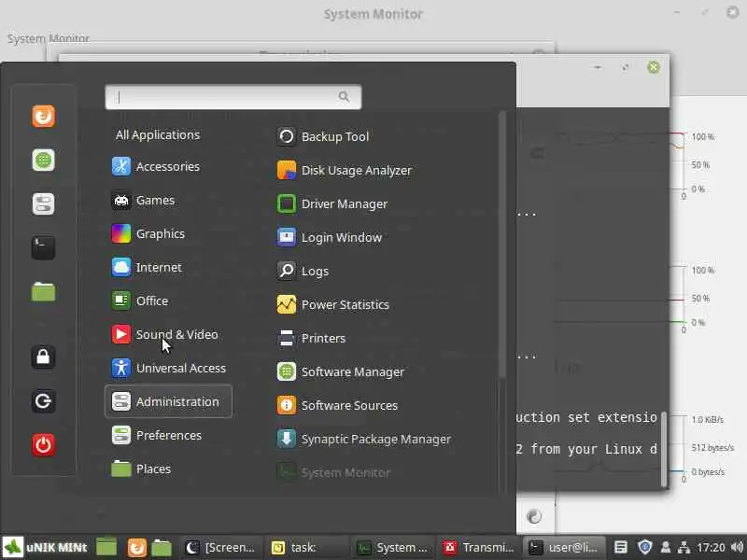The height and width of the screenshot is (560, 747).
Task: Select All Applications category
Action: pos(158,134)
